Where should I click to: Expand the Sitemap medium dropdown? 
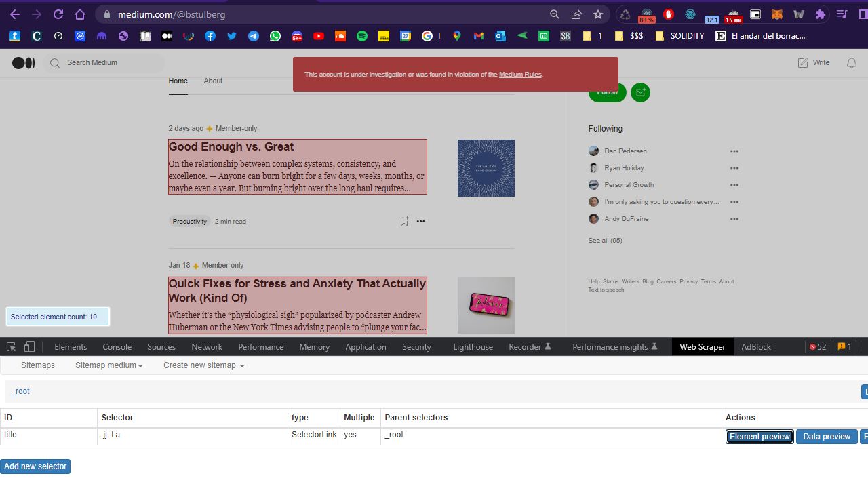[x=108, y=365]
